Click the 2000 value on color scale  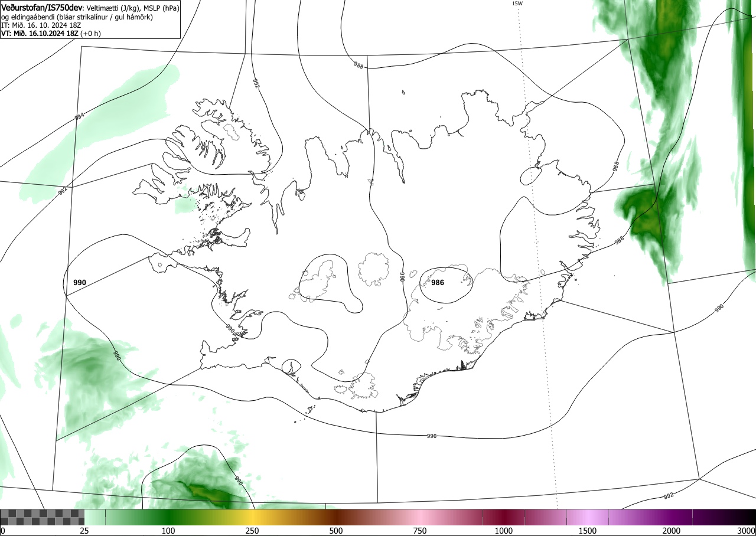pos(672,531)
